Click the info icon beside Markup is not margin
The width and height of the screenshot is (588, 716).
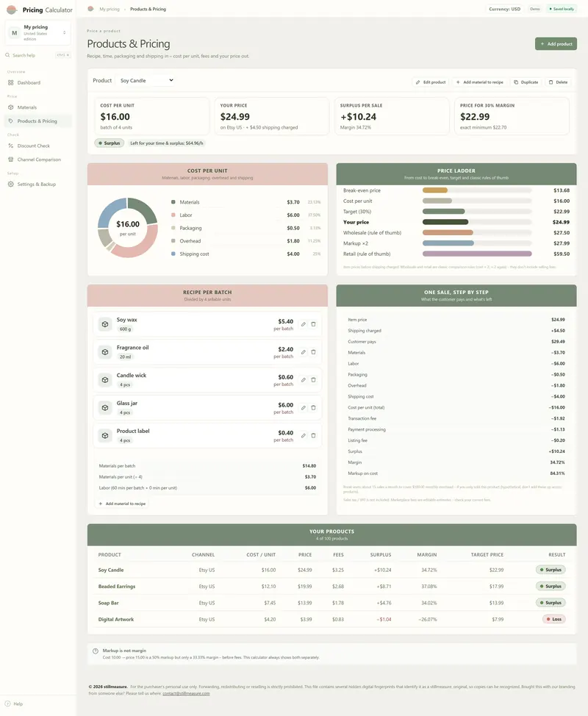pos(96,651)
